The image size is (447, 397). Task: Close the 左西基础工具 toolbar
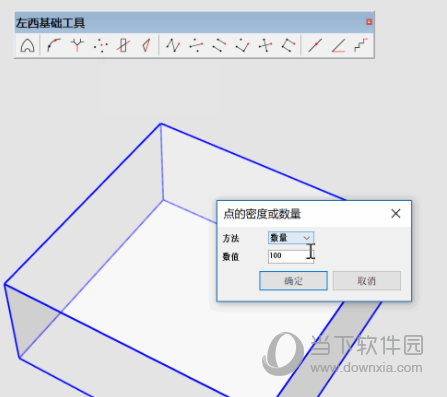[369, 22]
